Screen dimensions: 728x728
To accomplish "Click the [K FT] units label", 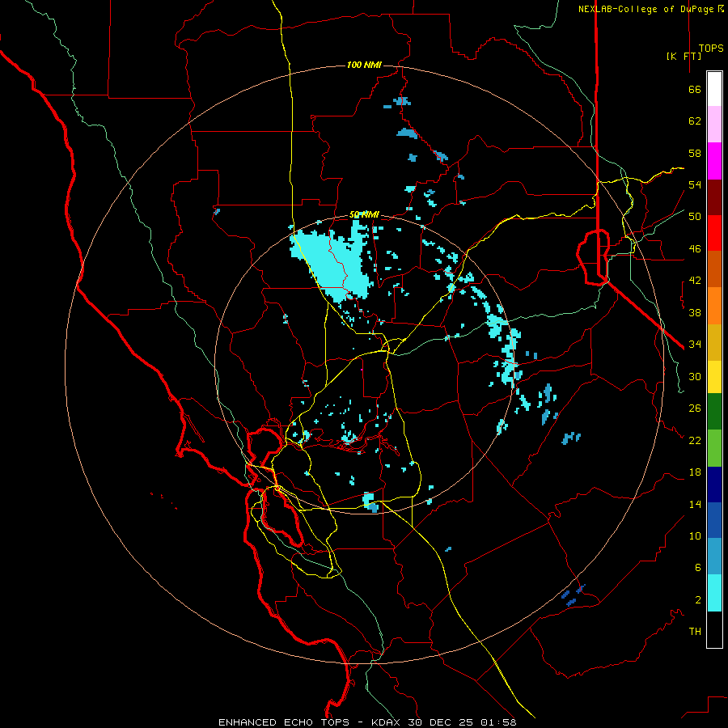I will tap(684, 56).
